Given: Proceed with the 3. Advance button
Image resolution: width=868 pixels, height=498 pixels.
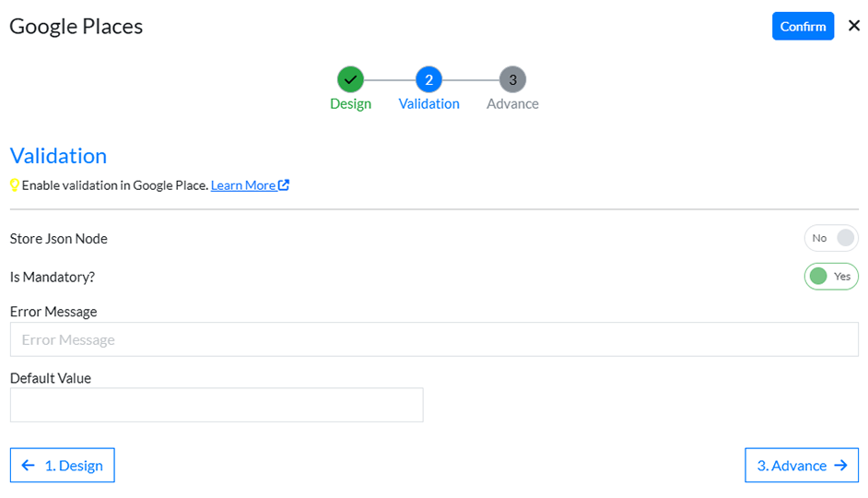Looking at the screenshot, I should pyautogui.click(x=801, y=466).
